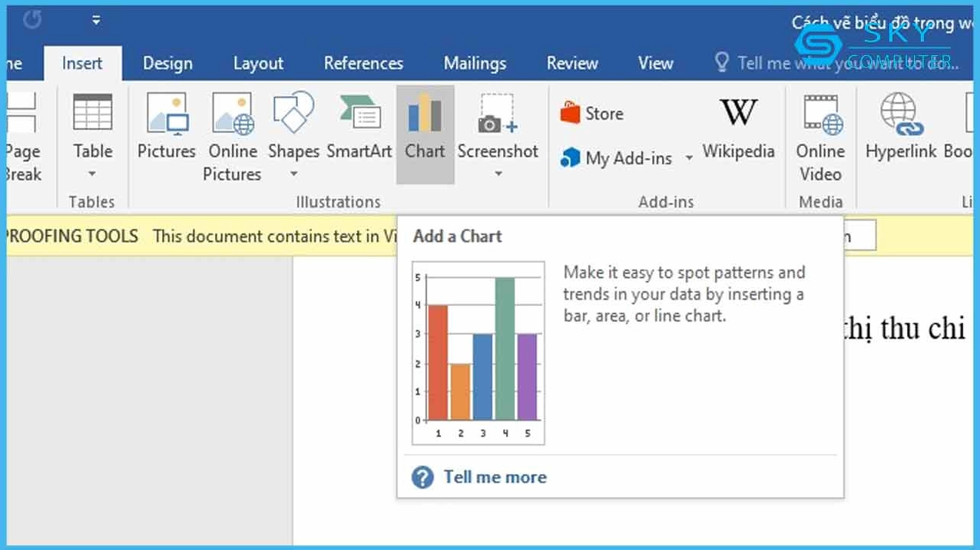Click the 'Tables' group label

tap(91, 202)
